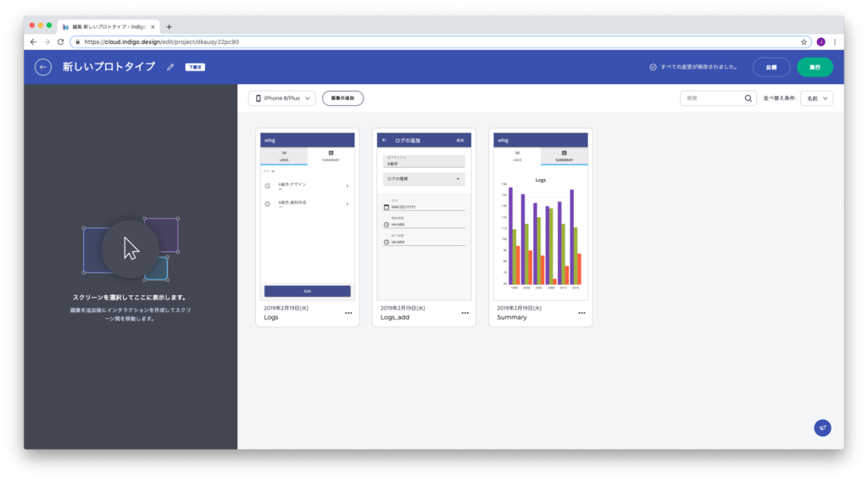This screenshot has width=868, height=481.
Task: Open a new browser tab
Action: [169, 26]
